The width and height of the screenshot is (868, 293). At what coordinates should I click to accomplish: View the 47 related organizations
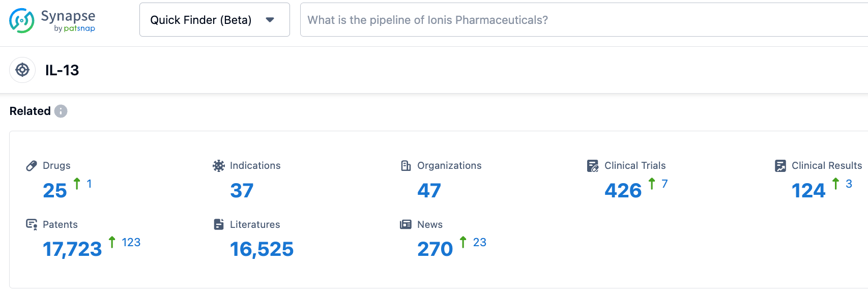(x=429, y=191)
